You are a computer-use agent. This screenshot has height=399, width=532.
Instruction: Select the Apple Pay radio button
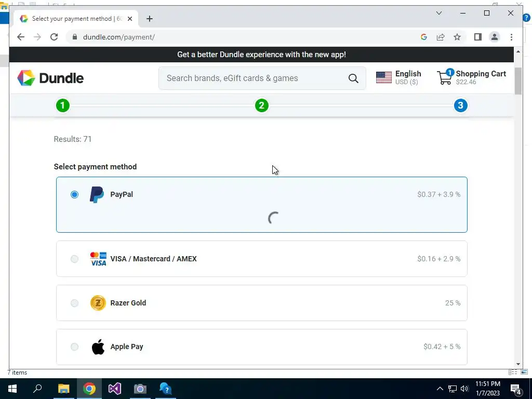pyautogui.click(x=74, y=347)
